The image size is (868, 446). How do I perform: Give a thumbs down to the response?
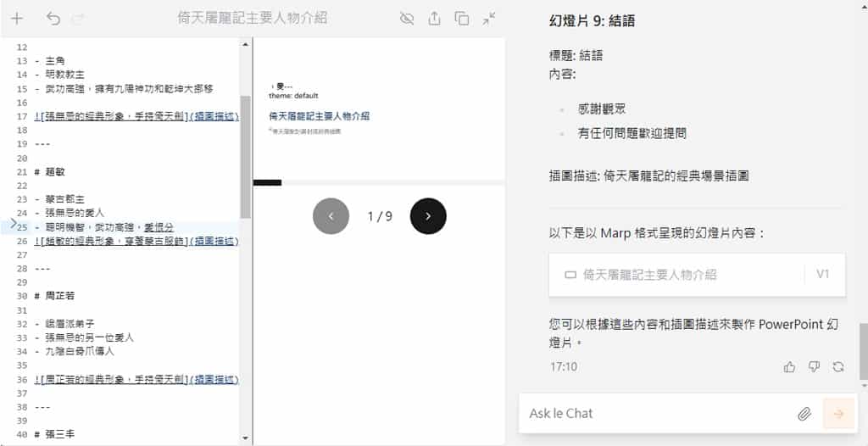814,366
